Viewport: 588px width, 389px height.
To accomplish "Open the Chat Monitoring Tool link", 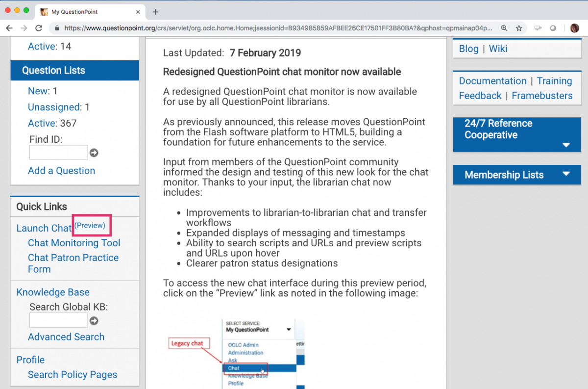I will pos(74,243).
